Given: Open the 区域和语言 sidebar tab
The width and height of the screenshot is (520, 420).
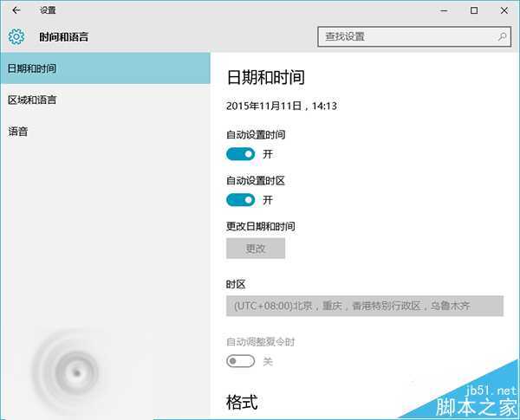Looking at the screenshot, I should 106,100.
